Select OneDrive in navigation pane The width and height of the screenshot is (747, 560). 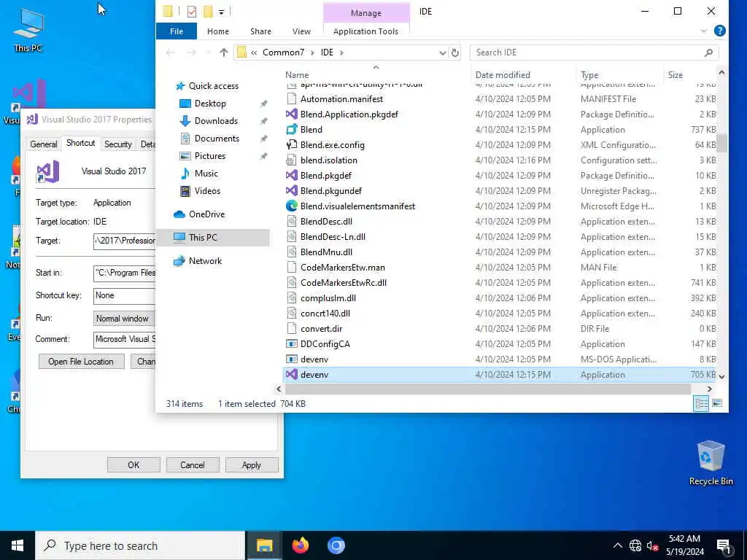pos(206,214)
